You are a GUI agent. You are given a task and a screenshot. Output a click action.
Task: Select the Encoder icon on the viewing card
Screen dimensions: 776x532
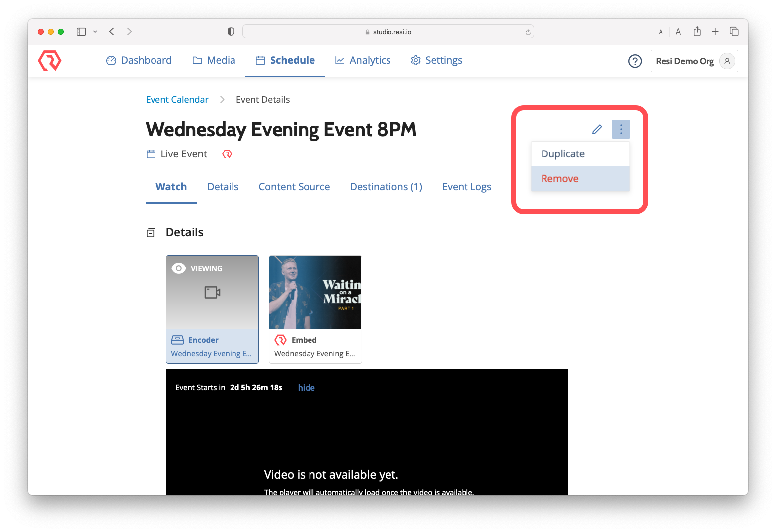pyautogui.click(x=178, y=340)
